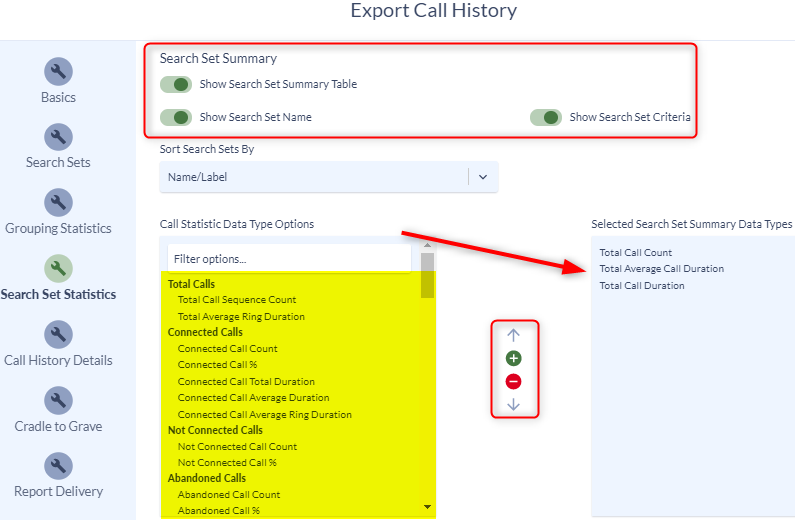Viewport: 795px width, 520px height.
Task: Open the Cradle to Grave wrench icon
Action: pos(58,400)
